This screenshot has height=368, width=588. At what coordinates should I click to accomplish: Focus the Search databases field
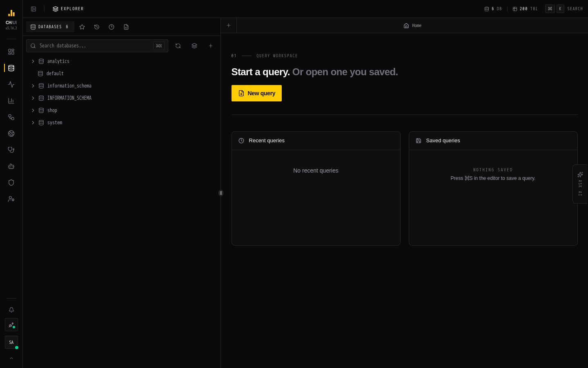(97, 46)
